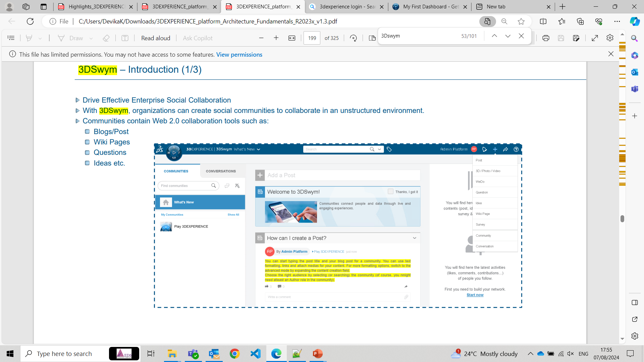Click the Print icon in PDF toolbar
Image resolution: width=644 pixels, height=362 pixels.
pos(546,38)
